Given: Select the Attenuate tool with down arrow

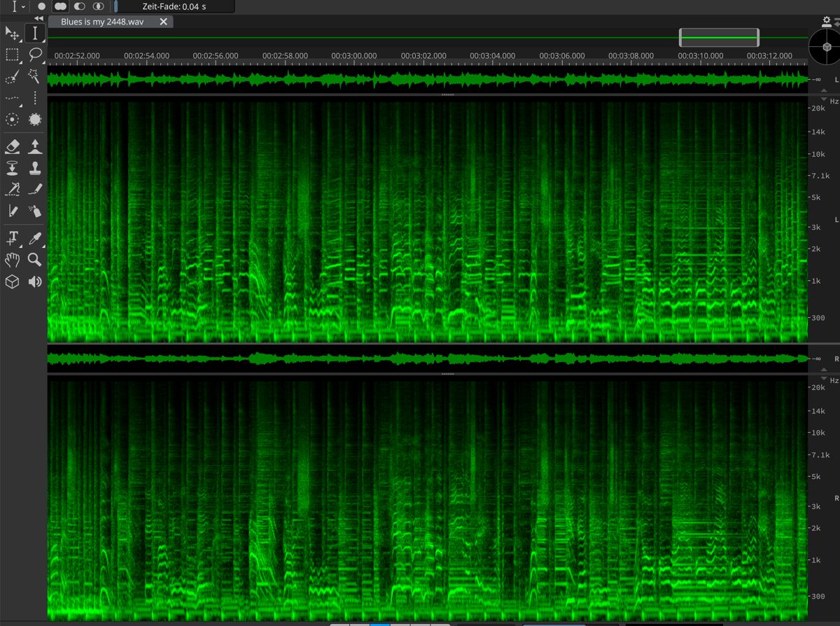Looking at the screenshot, I should click(x=12, y=167).
